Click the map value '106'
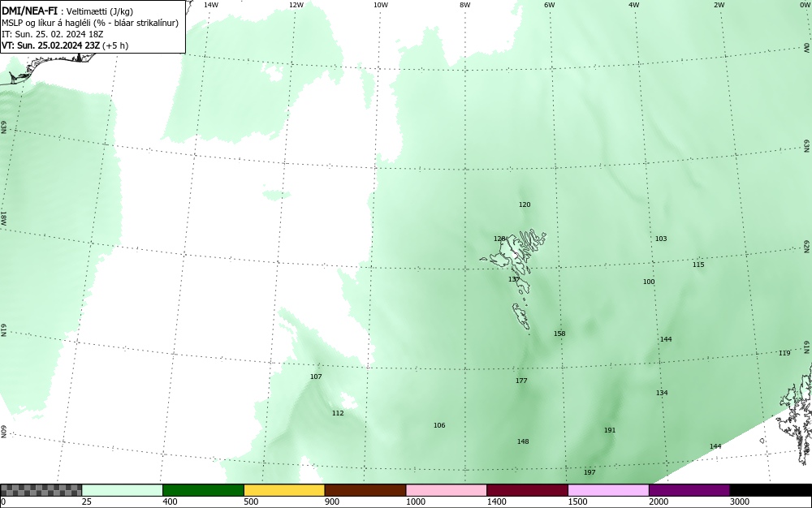Image resolution: width=812 pixels, height=508 pixels. [439, 425]
